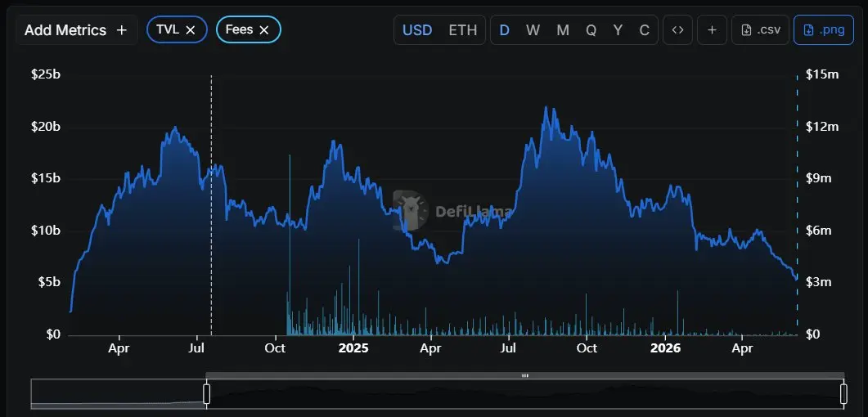Open the Add Metrics menu
This screenshot has width=868, height=417.
pos(76,30)
